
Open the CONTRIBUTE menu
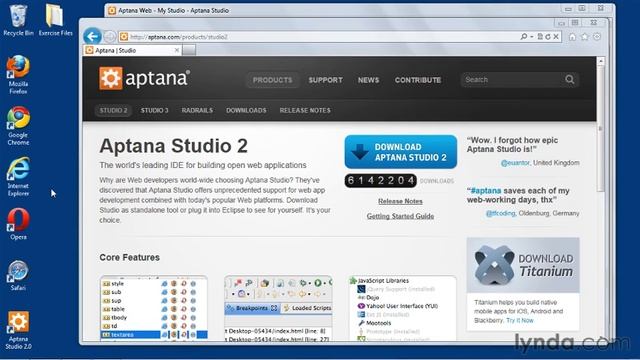(x=418, y=80)
